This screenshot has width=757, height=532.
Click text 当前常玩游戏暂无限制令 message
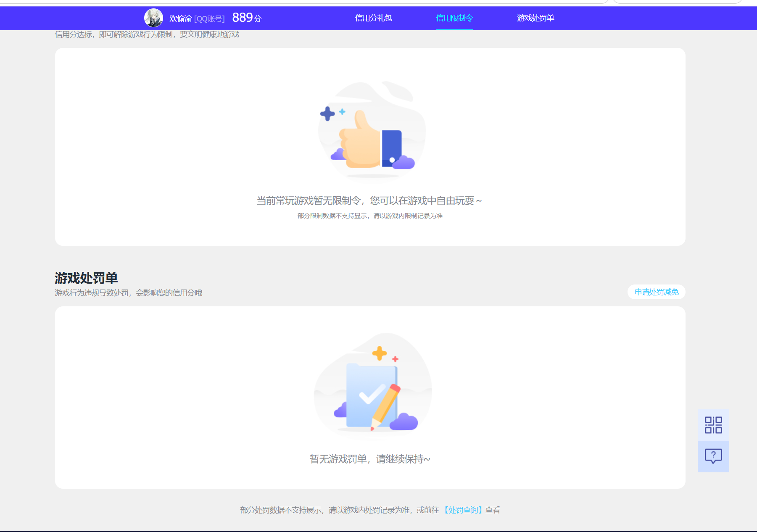click(x=369, y=201)
